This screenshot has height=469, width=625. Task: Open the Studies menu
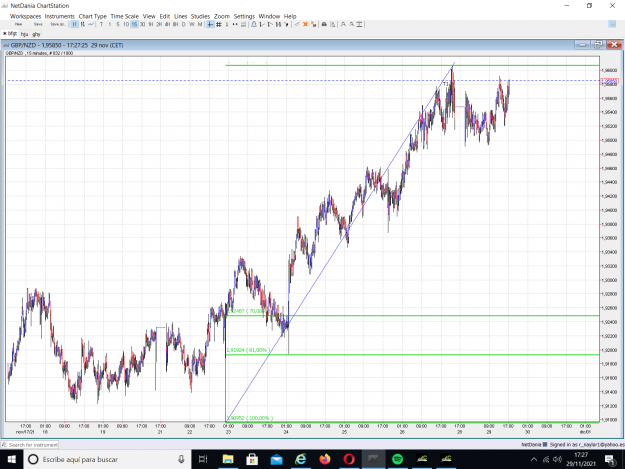click(200, 16)
